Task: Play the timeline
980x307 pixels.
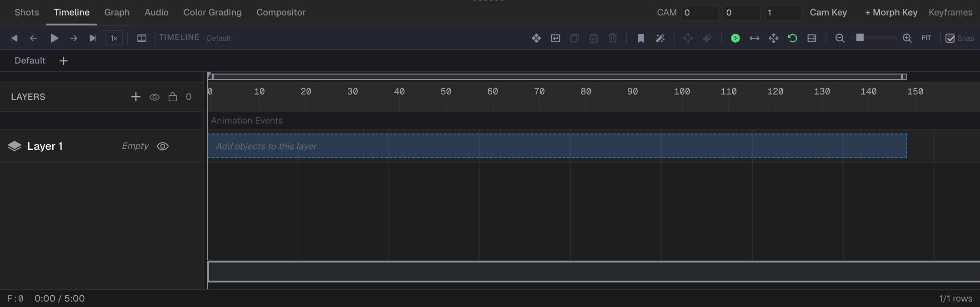Action: click(54, 38)
